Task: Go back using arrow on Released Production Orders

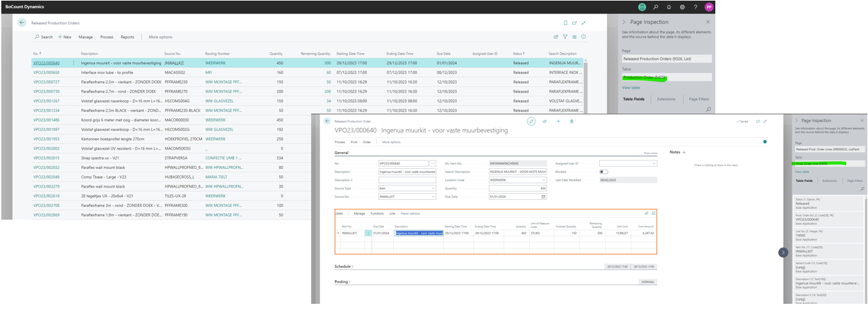Action: point(22,22)
